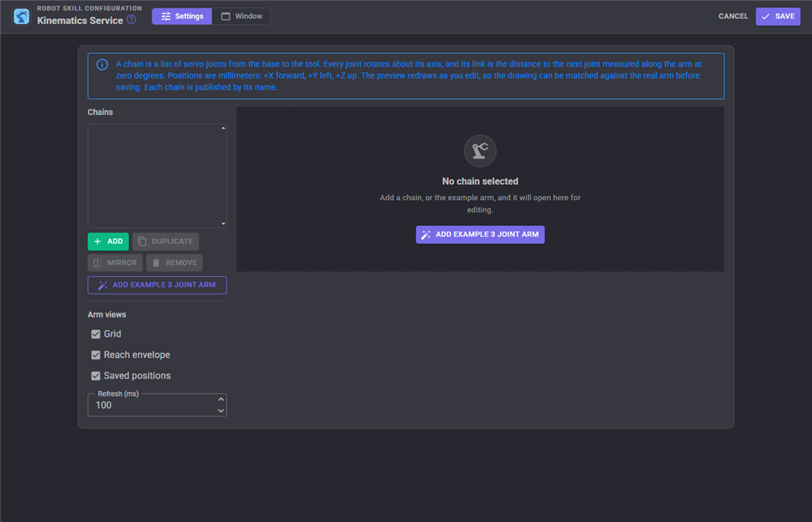Click the info icon in the blue banner
The image size is (812, 522).
point(102,65)
